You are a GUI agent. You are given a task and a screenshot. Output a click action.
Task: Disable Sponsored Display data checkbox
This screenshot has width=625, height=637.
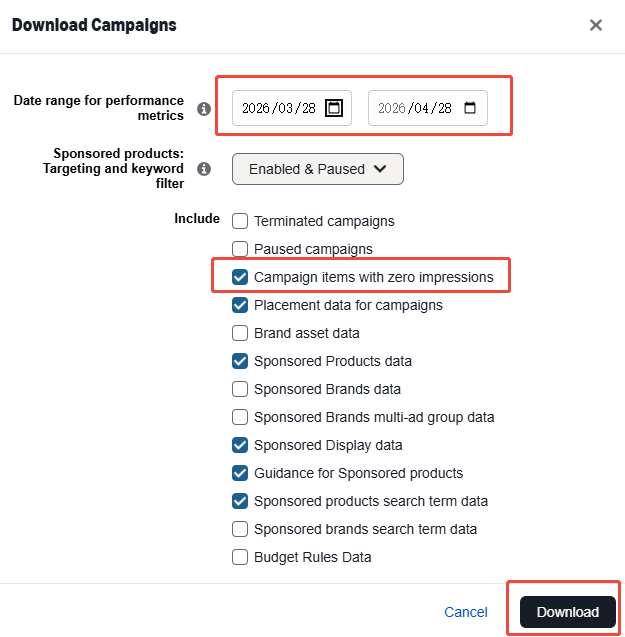pos(240,445)
